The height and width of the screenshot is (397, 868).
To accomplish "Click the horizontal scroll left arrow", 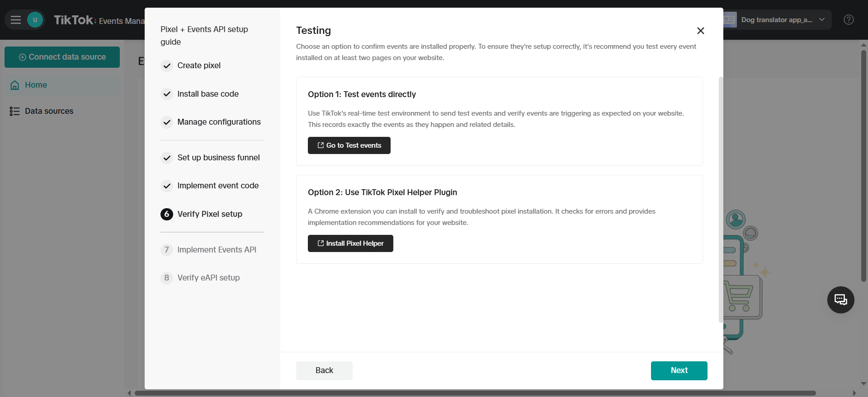I will [x=129, y=393].
